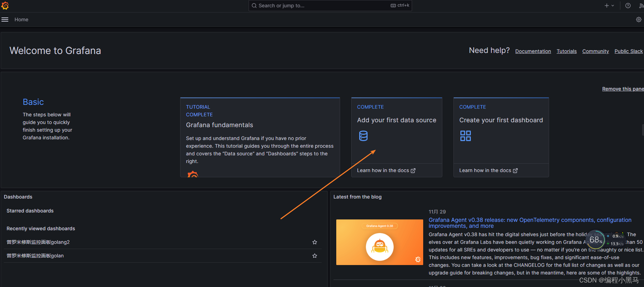Open Learn how in the docs under the dashboard card
Viewport: 644px width, 287px height.
pyautogui.click(x=489, y=170)
